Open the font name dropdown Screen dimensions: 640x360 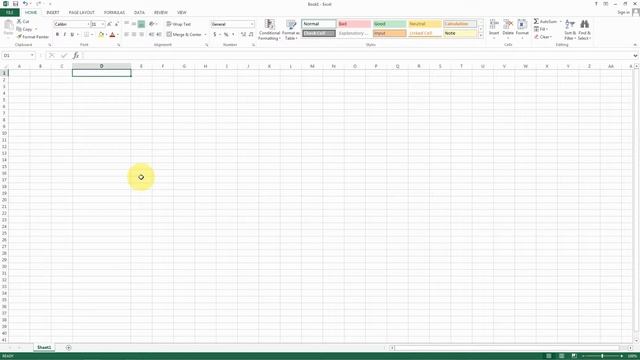click(x=88, y=24)
